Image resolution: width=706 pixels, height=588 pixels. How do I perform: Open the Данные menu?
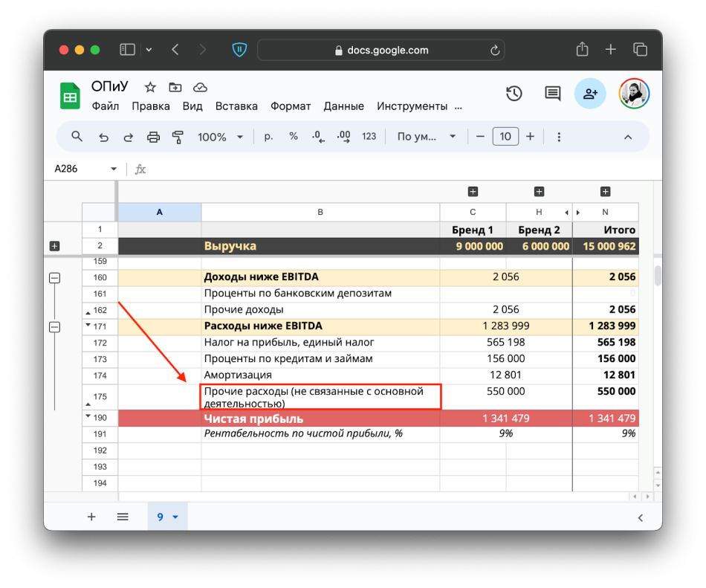pos(343,106)
